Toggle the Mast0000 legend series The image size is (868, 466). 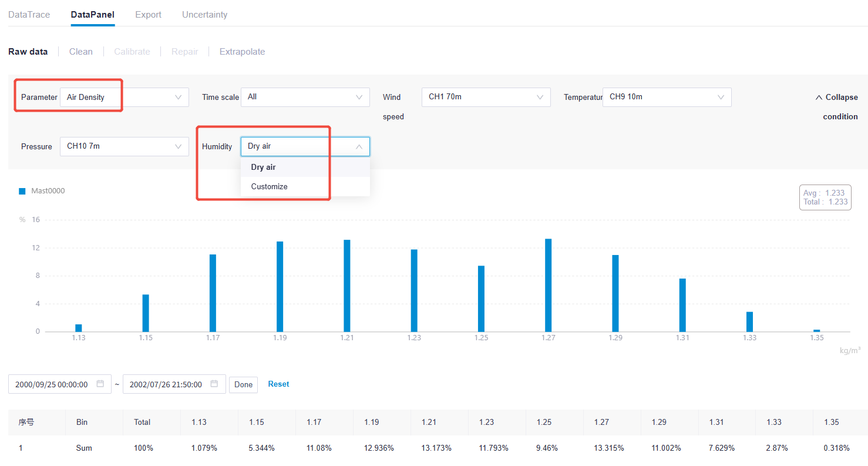point(42,191)
